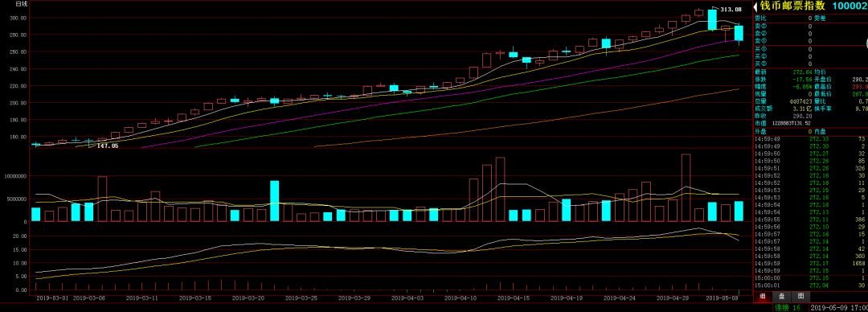
Task: Click the 147.05 low price marker
Action: coord(108,146)
